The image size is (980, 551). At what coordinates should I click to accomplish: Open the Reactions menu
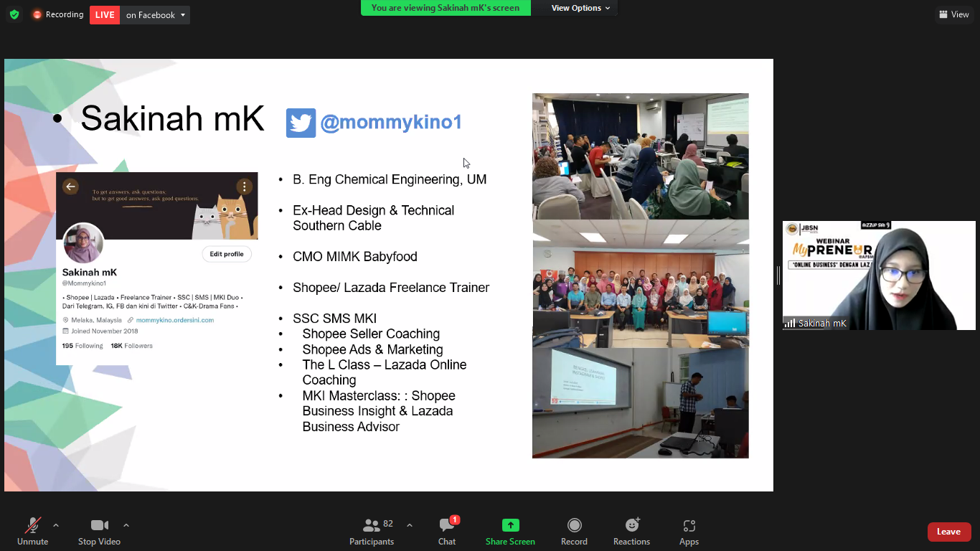tap(631, 531)
